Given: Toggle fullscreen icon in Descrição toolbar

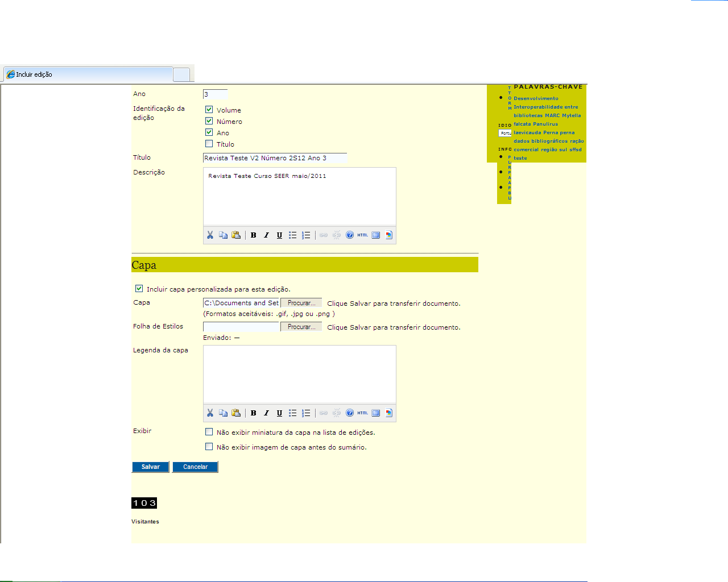Looking at the screenshot, I should pos(376,235).
